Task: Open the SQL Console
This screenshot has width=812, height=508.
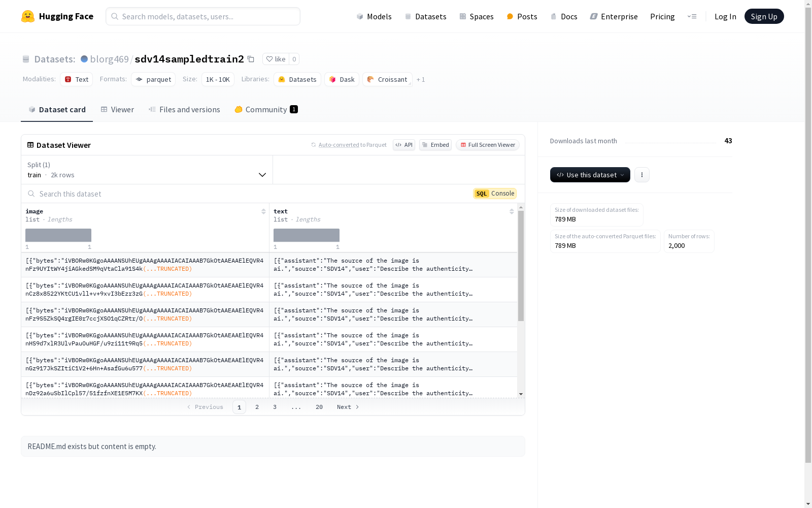Action: [x=495, y=194]
